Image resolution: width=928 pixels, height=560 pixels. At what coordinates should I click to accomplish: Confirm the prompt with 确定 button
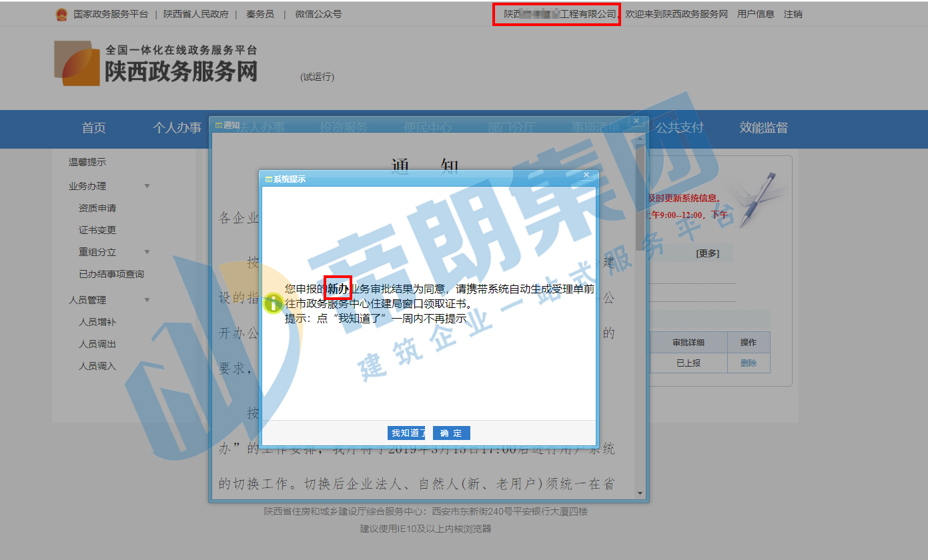tap(452, 433)
